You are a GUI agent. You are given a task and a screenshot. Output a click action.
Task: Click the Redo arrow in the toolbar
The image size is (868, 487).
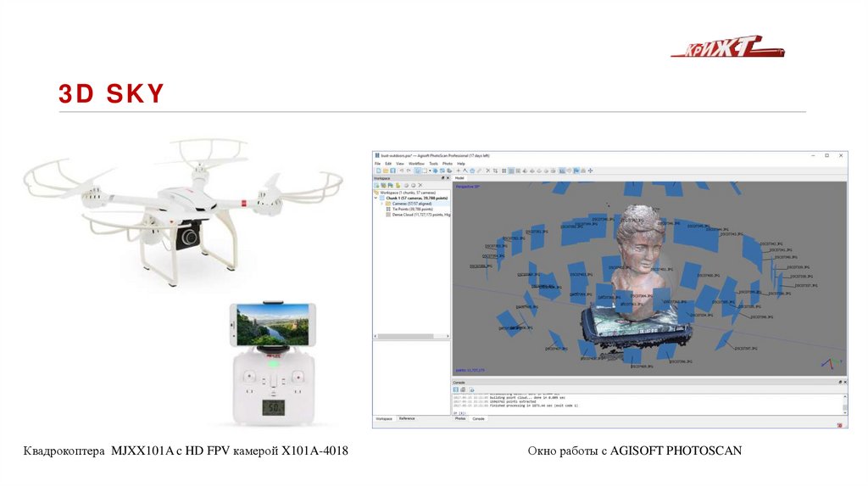[x=409, y=171]
